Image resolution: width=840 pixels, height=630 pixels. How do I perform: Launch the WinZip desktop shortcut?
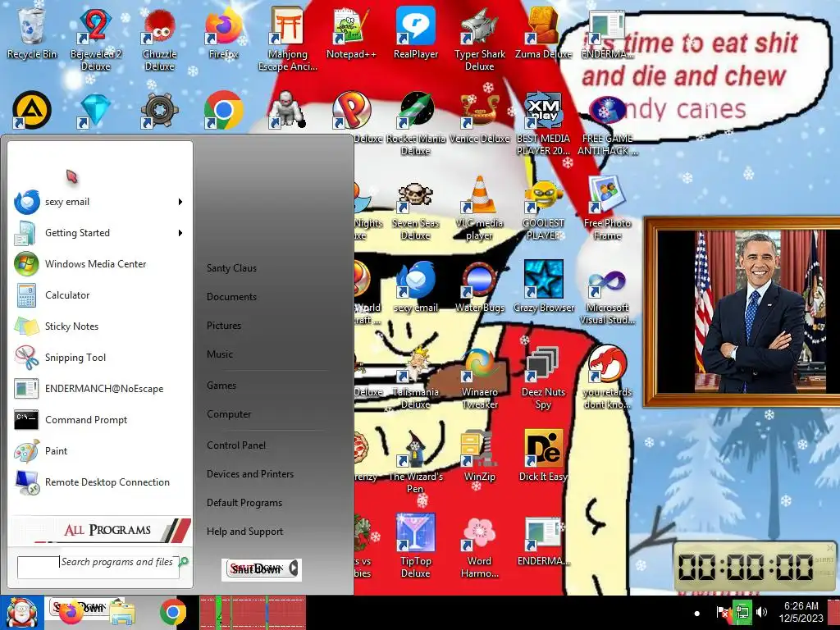tap(479, 456)
